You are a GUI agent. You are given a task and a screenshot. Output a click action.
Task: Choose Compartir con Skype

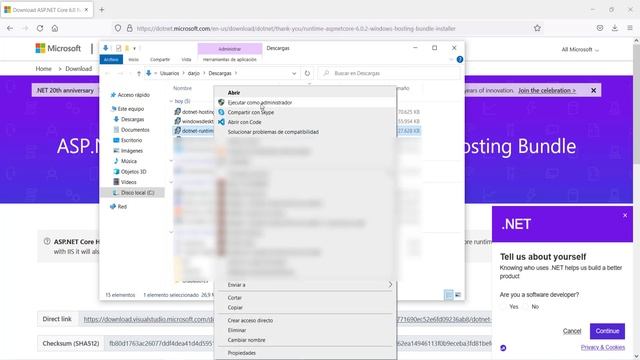click(x=305, y=112)
